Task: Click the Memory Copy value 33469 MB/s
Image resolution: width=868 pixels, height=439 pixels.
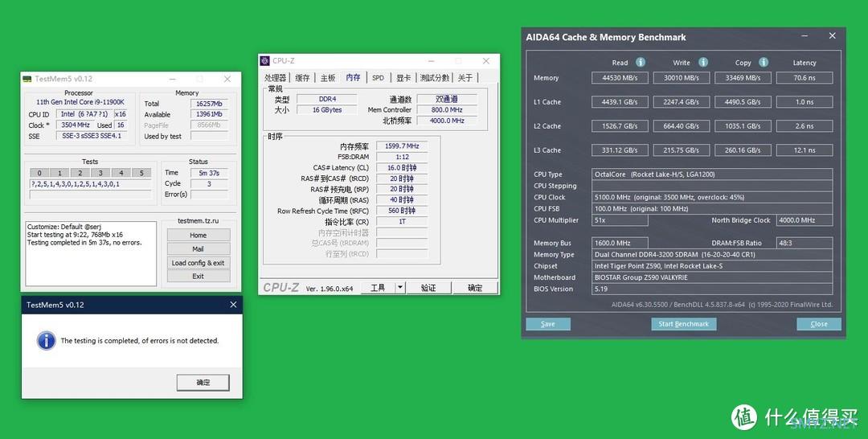Action: 743,78
